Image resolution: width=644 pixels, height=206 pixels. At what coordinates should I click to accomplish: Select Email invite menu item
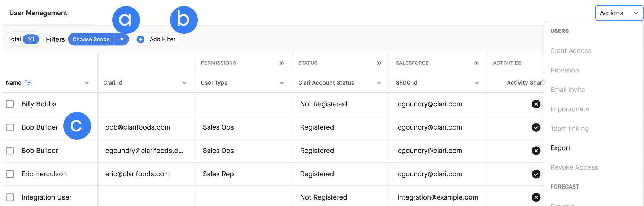[x=567, y=90]
